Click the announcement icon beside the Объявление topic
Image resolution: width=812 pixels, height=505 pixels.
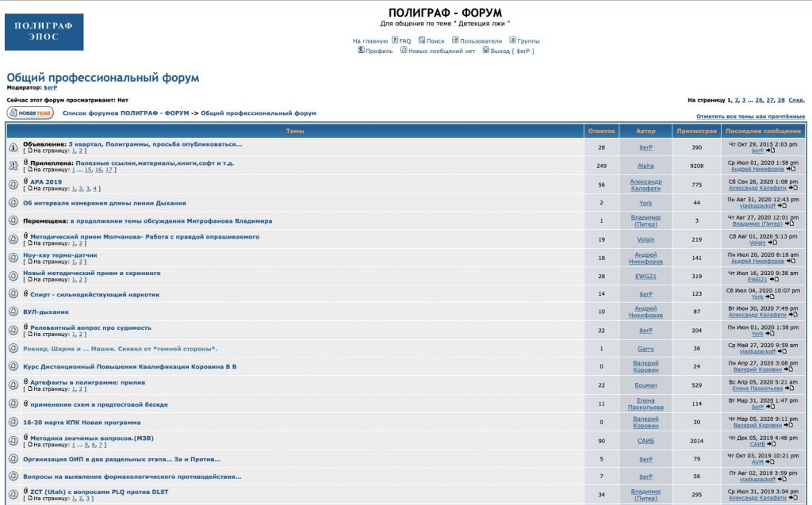pos(13,147)
